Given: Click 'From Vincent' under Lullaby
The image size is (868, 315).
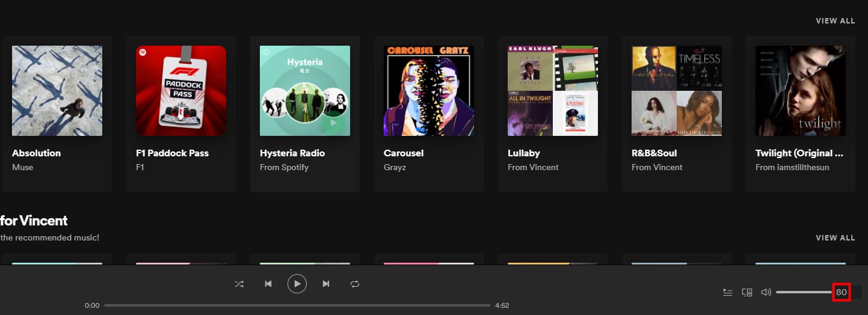Looking at the screenshot, I should 533,167.
